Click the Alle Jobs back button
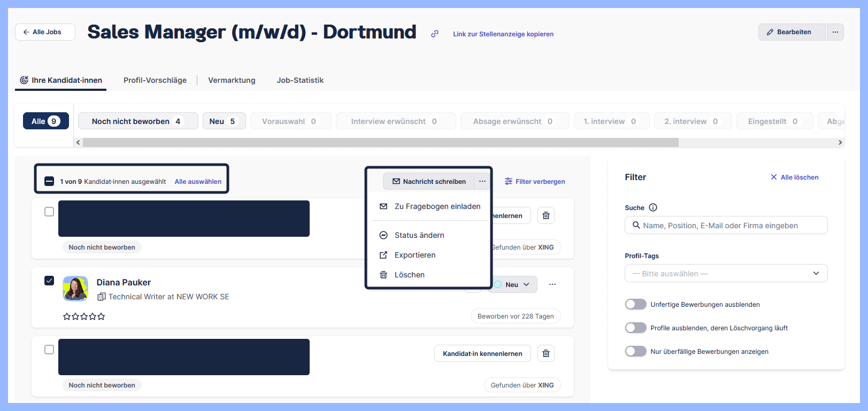 click(x=45, y=32)
